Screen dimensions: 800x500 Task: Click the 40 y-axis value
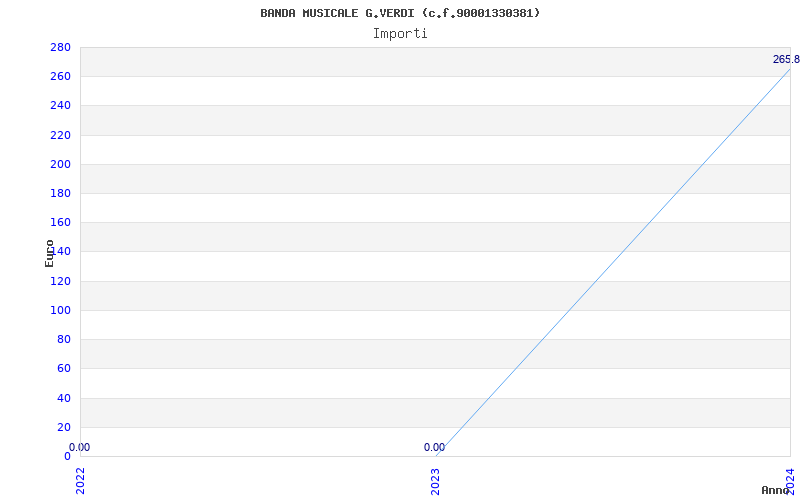coord(64,398)
